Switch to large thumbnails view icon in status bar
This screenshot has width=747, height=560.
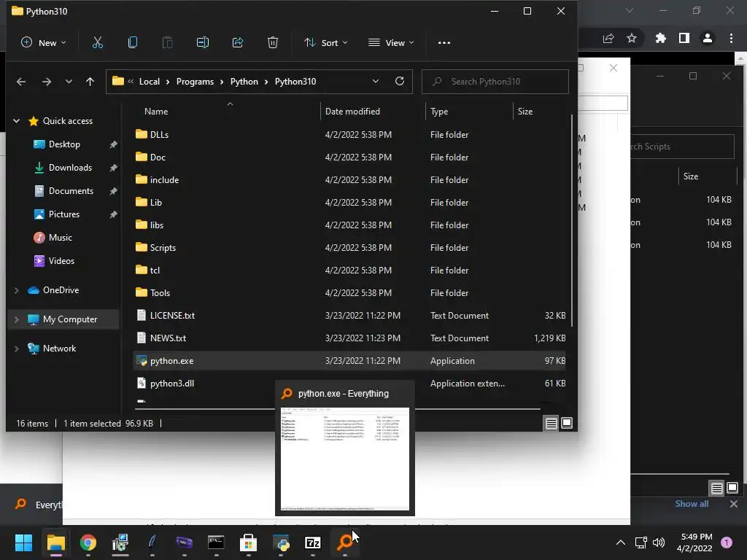coord(566,423)
